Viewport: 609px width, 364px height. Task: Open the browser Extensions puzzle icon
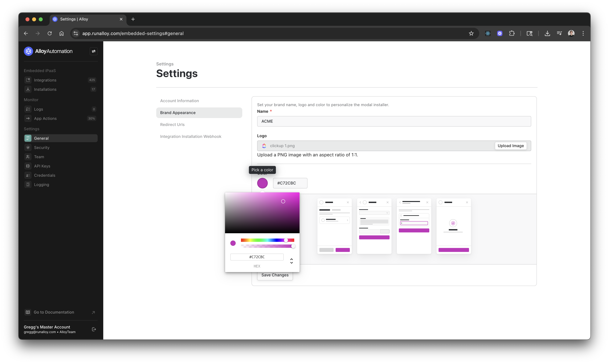point(512,33)
